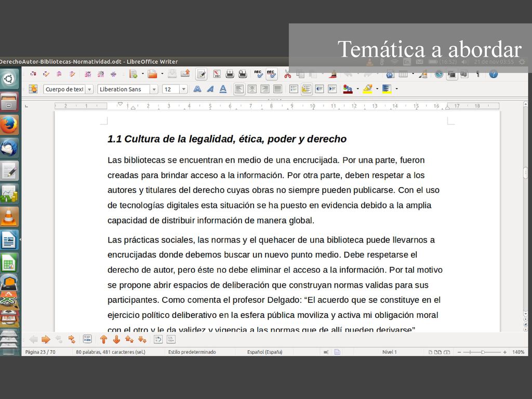Move chapter up with orange arrow
Screen dimensions: 532x399
(104, 339)
